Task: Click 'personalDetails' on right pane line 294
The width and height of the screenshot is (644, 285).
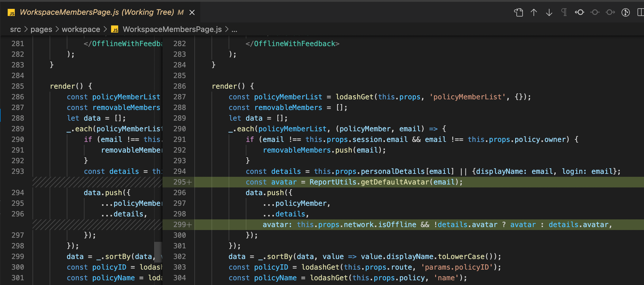Action: [393, 171]
